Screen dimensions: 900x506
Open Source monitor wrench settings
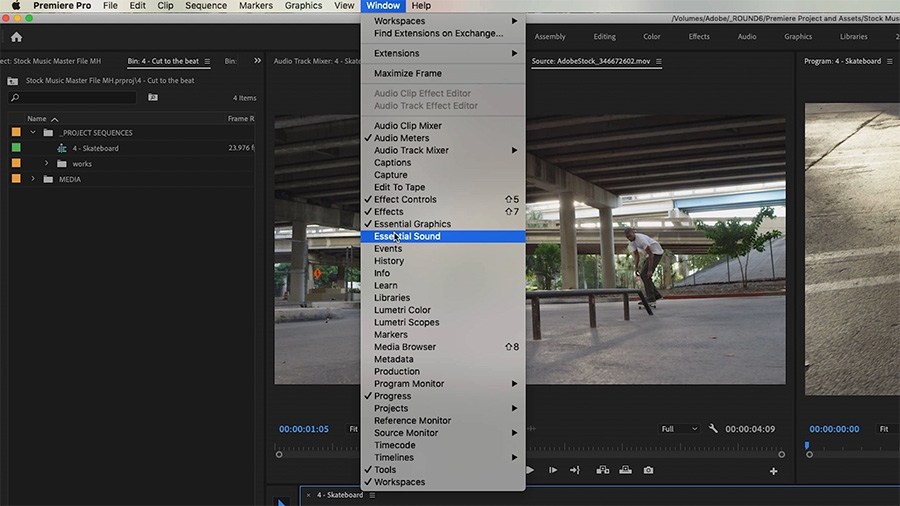click(713, 429)
